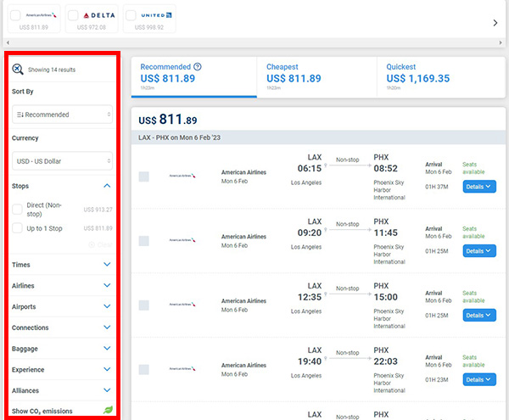Tick the Delta carrier checkbox

point(73,15)
